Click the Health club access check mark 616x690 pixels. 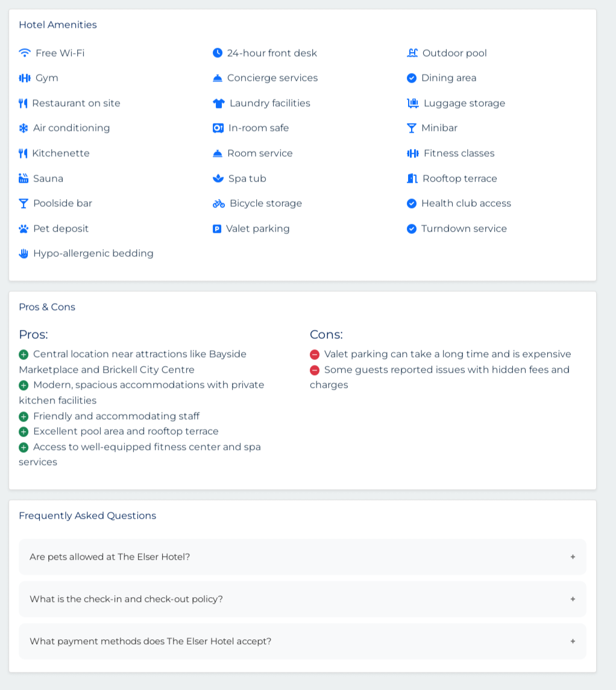coord(412,204)
